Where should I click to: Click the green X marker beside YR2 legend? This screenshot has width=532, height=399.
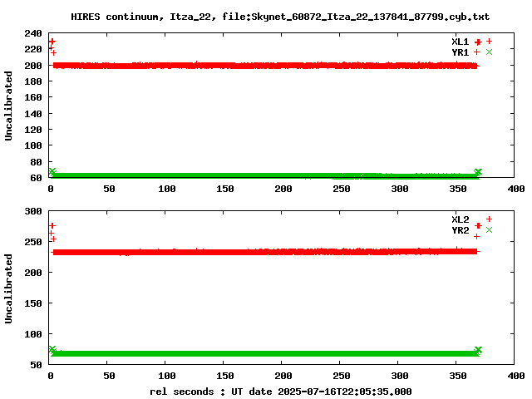pyautogui.click(x=489, y=230)
